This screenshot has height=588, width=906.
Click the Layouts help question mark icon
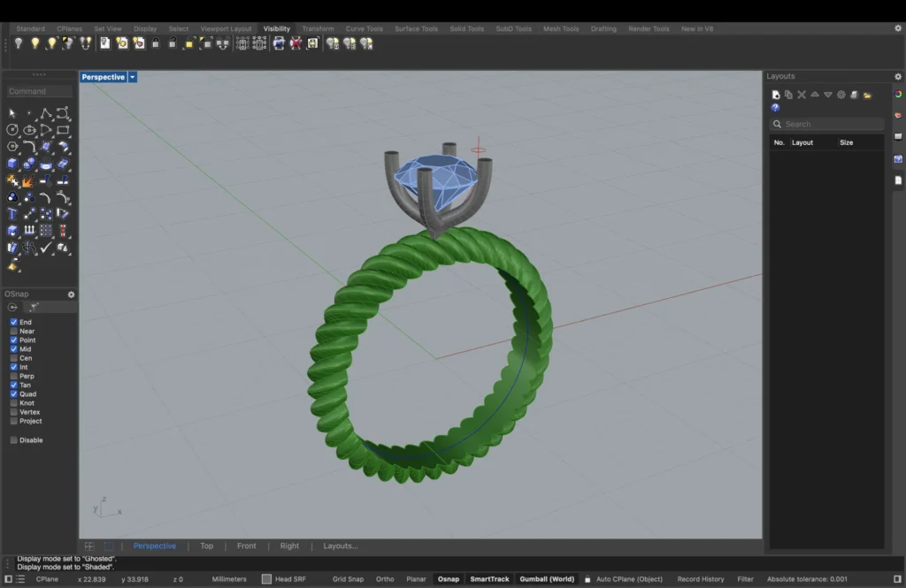(775, 108)
